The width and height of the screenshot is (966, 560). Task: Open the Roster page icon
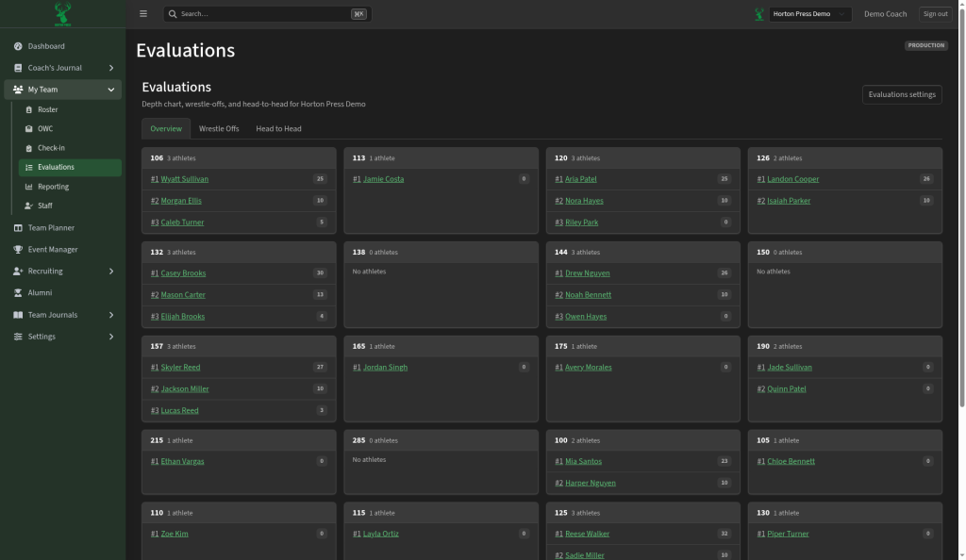coord(29,109)
